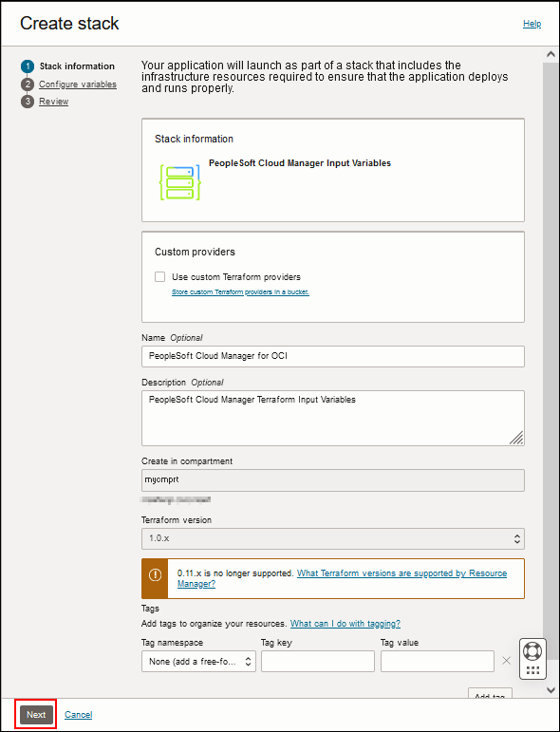Click the Tag value input field
The width and height of the screenshot is (560, 732).
[x=438, y=662]
